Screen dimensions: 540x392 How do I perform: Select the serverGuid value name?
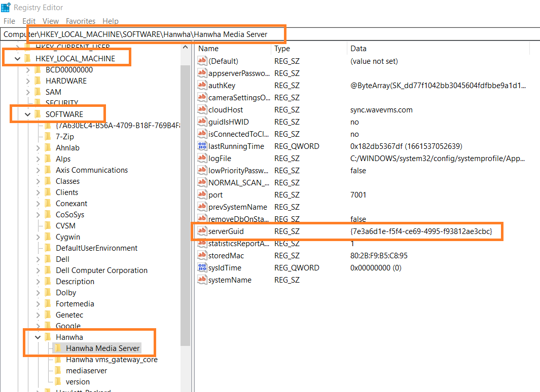click(226, 231)
